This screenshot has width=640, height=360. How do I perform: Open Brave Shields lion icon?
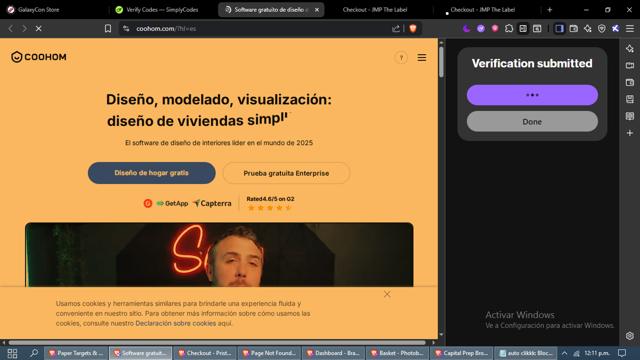coord(413,29)
